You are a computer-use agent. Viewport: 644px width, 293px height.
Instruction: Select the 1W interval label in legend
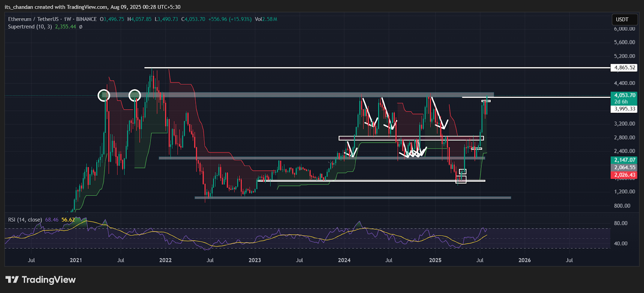click(68, 19)
